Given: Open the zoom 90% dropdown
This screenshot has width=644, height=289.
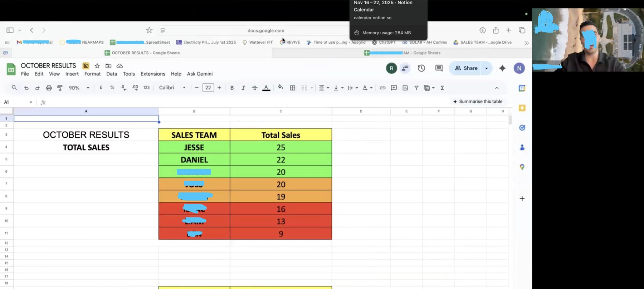Looking at the screenshot, I should [x=79, y=88].
